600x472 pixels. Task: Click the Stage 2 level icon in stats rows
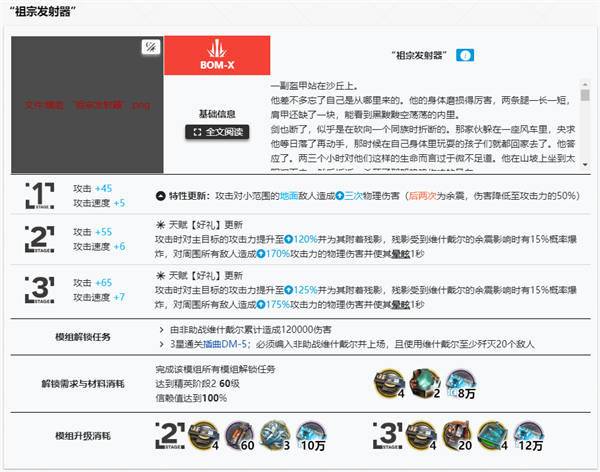coord(40,239)
